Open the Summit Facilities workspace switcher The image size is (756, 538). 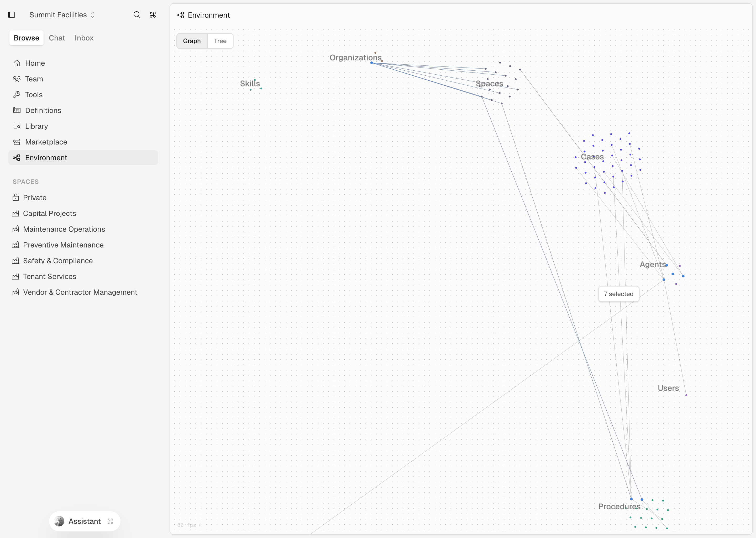click(x=62, y=14)
